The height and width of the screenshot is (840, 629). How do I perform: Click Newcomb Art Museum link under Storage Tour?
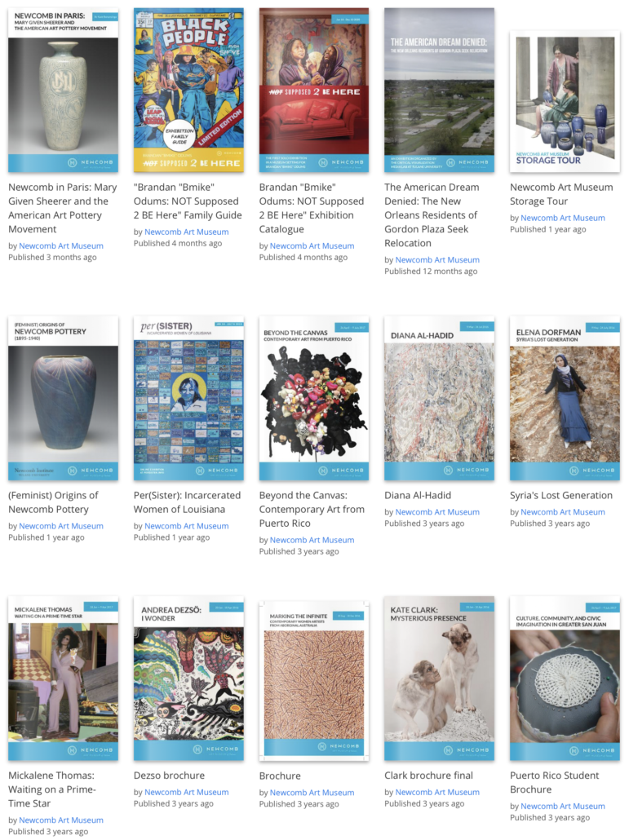coord(563,218)
